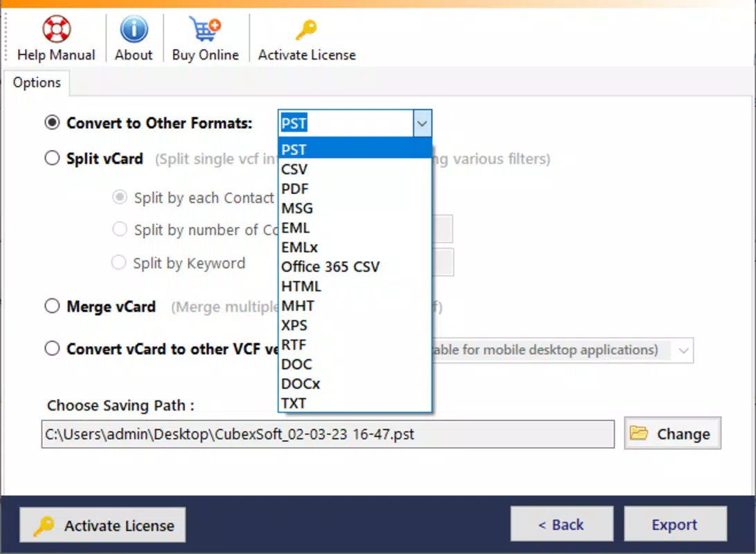Click the Activate License key icon in toolbar
The width and height of the screenshot is (756, 554).
pos(306,29)
